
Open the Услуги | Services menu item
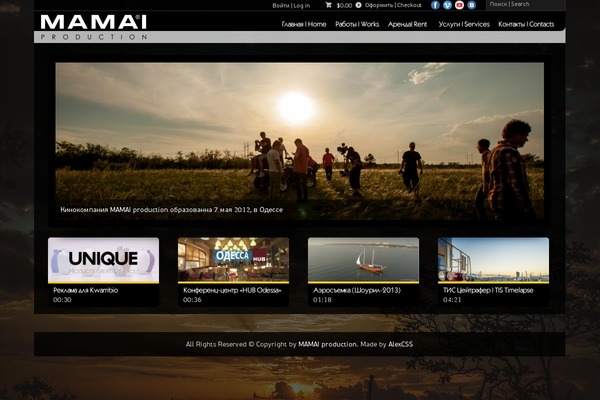[x=464, y=24]
